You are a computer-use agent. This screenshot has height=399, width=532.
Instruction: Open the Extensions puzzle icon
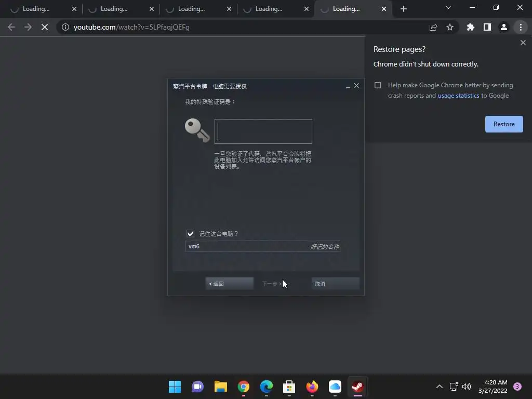pos(470,27)
